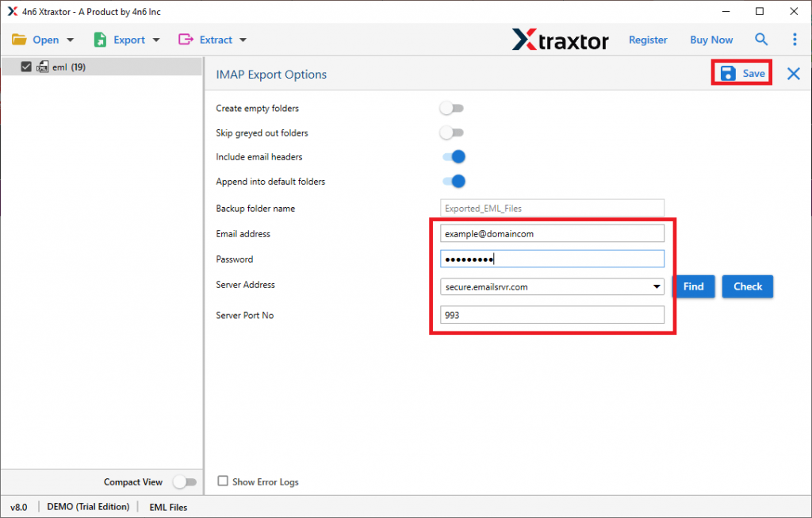Expand the Extract menu dropdown arrow
The width and height of the screenshot is (812, 518).
243,40
